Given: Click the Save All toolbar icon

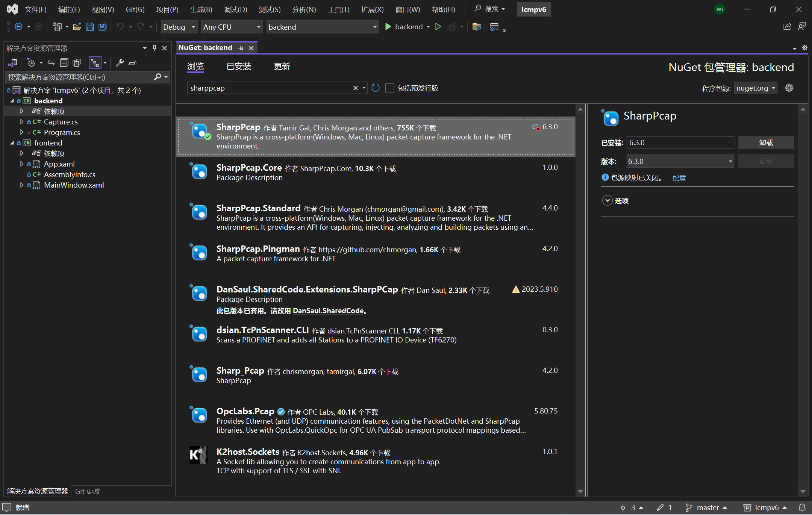Looking at the screenshot, I should [102, 27].
